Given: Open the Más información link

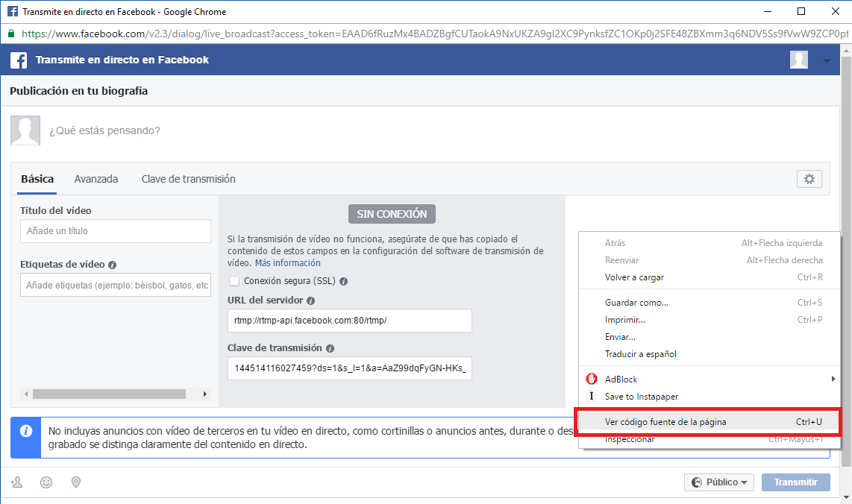Looking at the screenshot, I should click(287, 263).
